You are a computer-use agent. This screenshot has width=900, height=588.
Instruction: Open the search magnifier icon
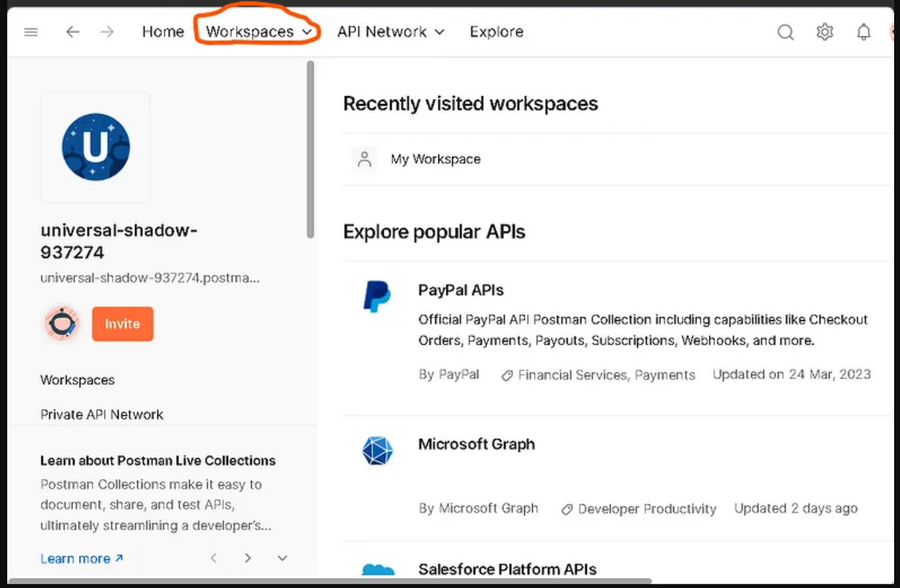click(x=785, y=32)
